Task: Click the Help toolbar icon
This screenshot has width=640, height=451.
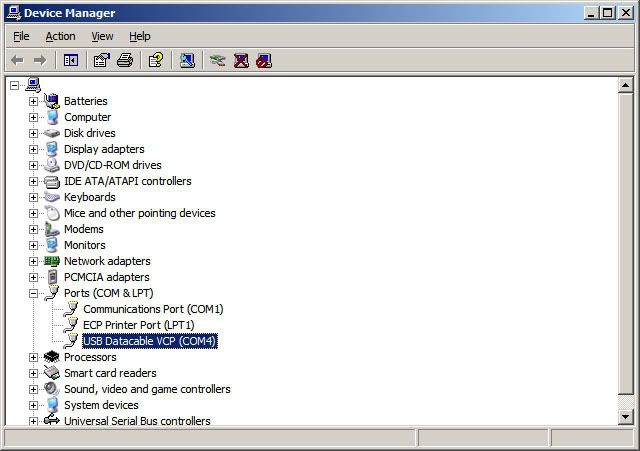Action: tap(156, 60)
